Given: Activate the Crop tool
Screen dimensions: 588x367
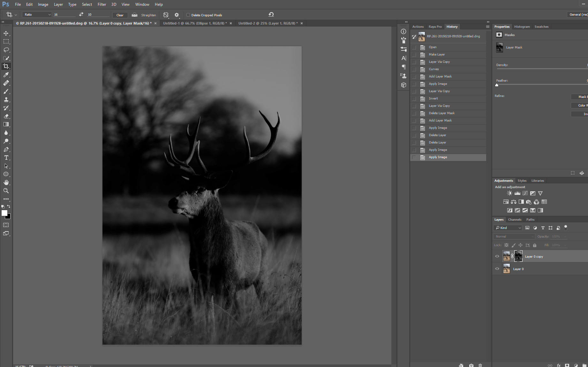Looking at the screenshot, I should [x=6, y=66].
